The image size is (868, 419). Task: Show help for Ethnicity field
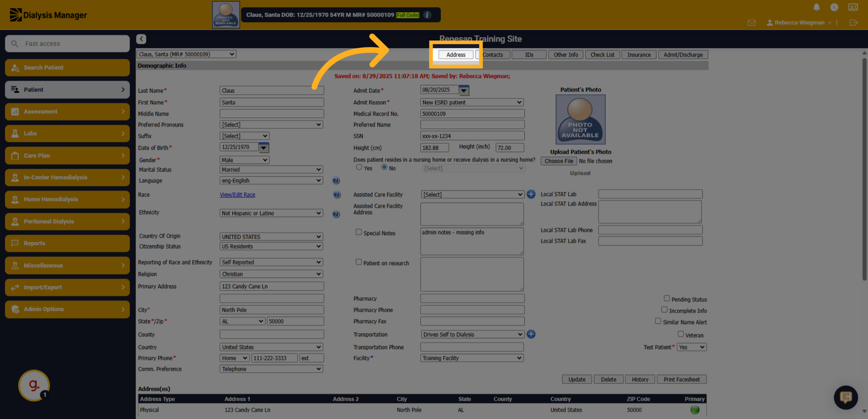pyautogui.click(x=336, y=214)
